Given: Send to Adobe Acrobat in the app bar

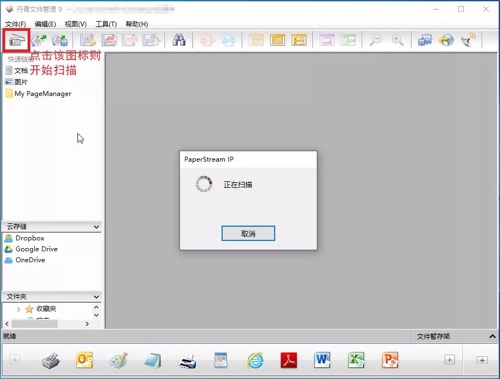Looking at the screenshot, I should tap(289, 360).
